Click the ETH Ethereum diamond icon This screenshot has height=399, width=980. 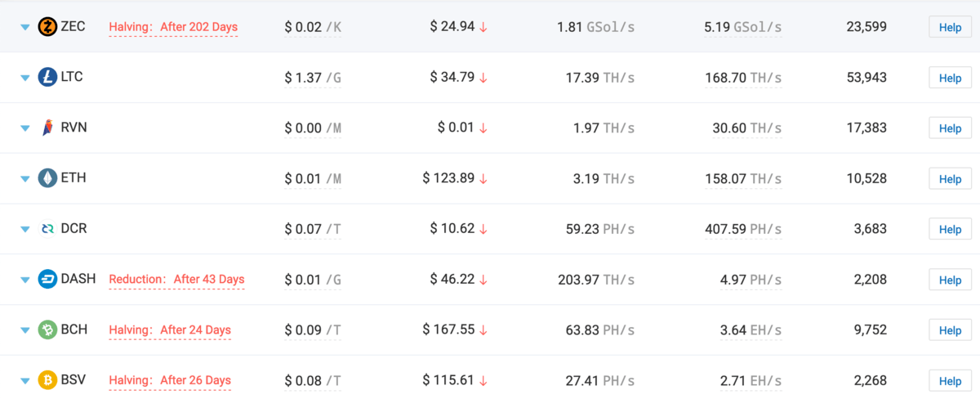(47, 178)
